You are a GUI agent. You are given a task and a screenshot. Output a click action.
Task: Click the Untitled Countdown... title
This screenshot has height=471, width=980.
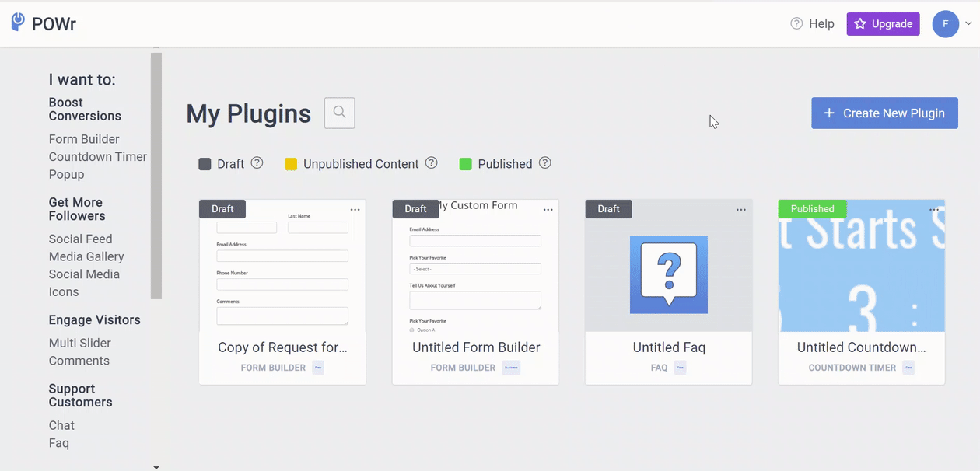862,347
